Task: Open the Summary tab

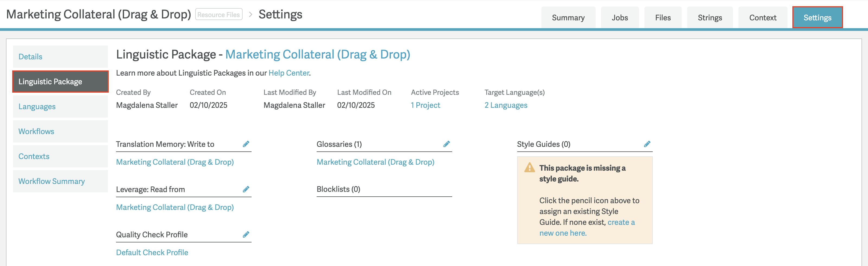Action: click(568, 18)
